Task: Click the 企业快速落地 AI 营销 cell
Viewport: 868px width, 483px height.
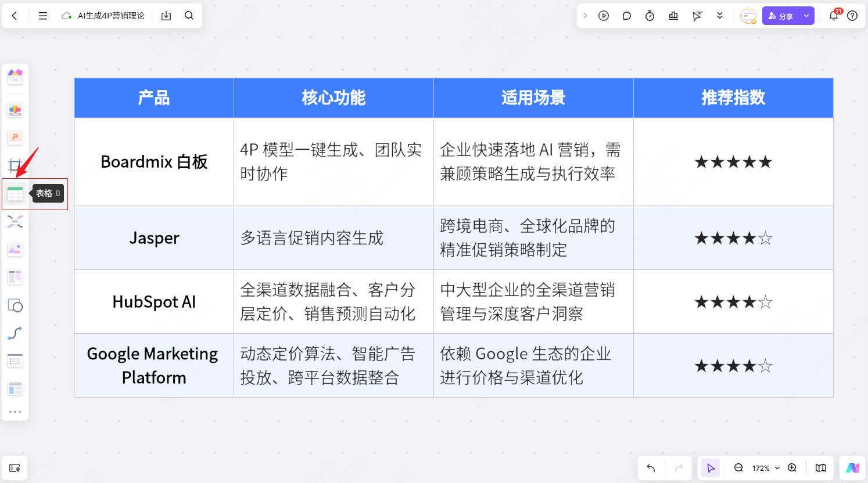Action: (x=533, y=162)
